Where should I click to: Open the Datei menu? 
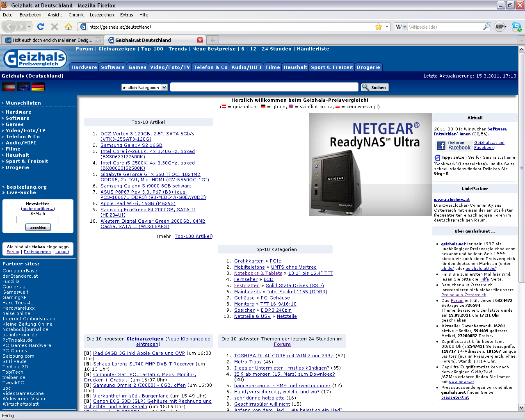tap(8, 15)
